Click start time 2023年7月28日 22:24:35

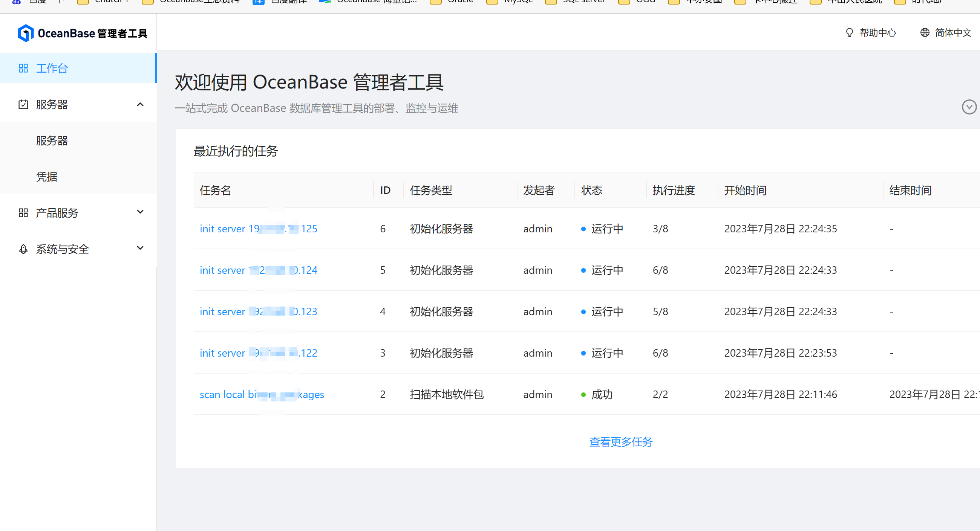click(x=781, y=229)
